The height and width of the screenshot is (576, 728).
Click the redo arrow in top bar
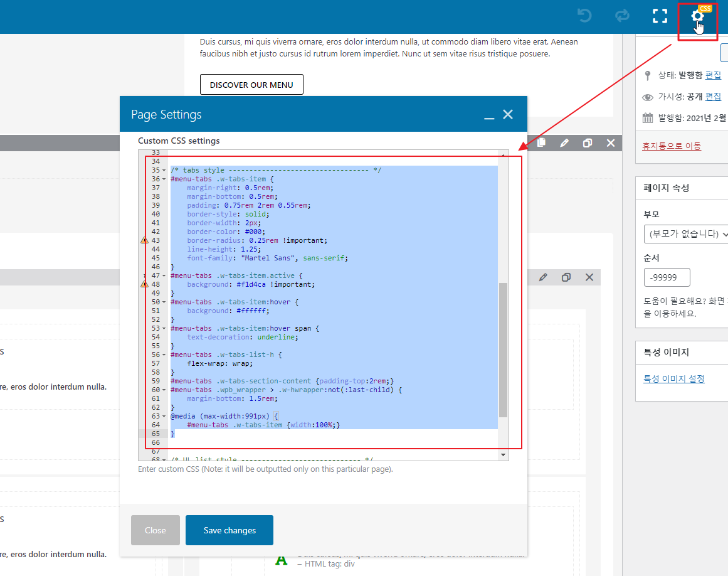click(622, 16)
